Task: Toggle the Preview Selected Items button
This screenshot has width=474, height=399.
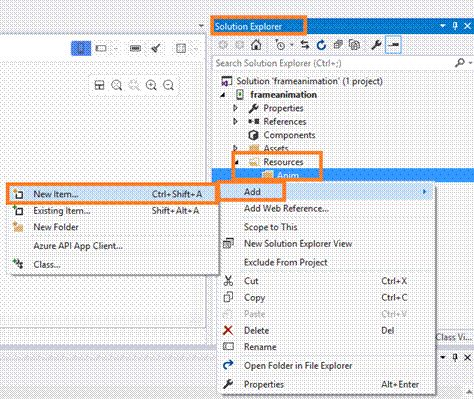Action: (x=393, y=45)
